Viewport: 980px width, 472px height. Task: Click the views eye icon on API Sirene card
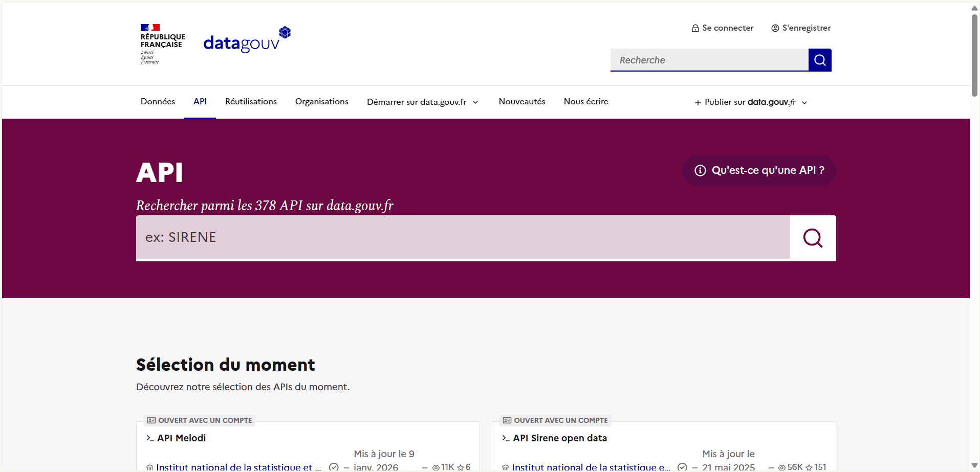point(782,467)
